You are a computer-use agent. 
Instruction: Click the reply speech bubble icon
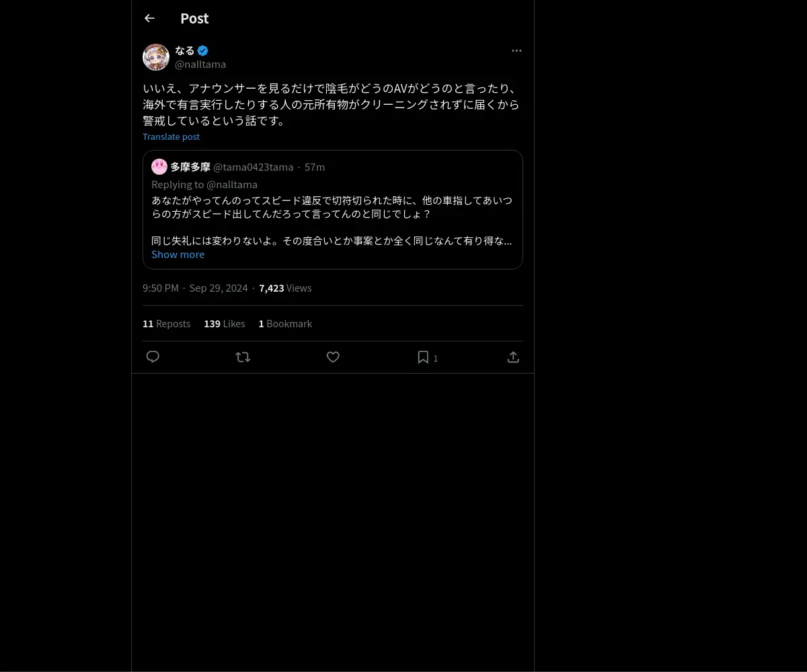coord(153,357)
